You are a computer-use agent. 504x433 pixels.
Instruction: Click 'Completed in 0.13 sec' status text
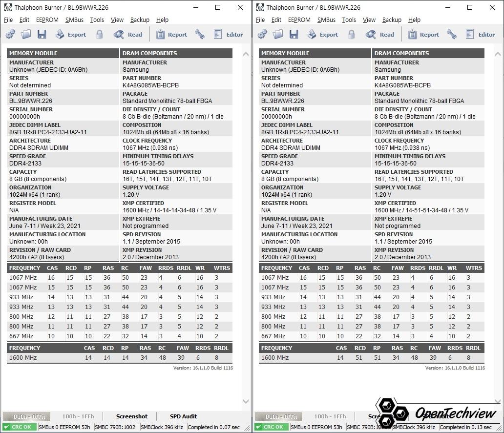click(466, 427)
